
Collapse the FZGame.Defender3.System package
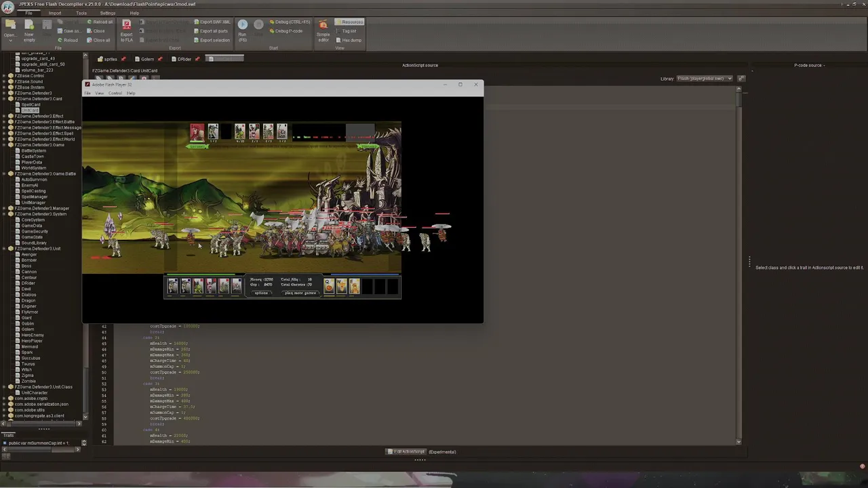(4, 214)
